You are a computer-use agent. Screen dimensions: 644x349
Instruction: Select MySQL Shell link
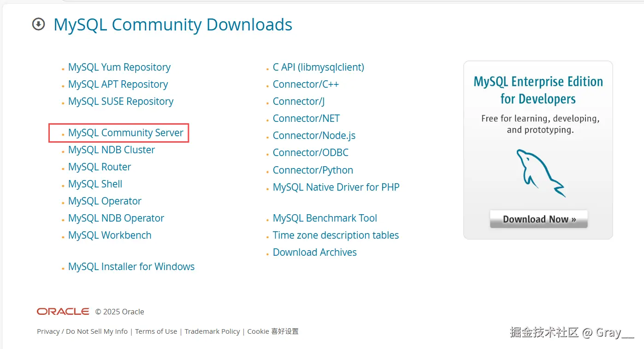point(95,184)
